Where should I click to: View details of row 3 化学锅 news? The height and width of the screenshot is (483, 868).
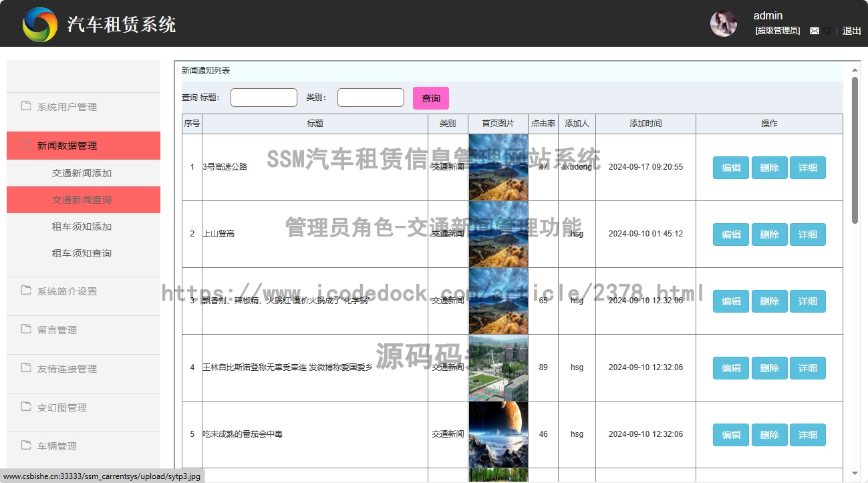pos(808,301)
